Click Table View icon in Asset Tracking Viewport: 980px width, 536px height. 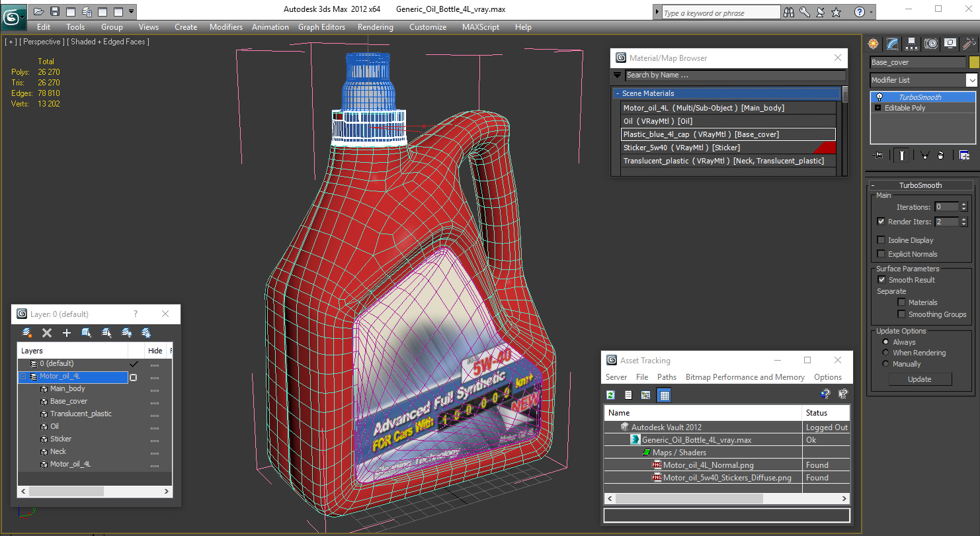665,395
